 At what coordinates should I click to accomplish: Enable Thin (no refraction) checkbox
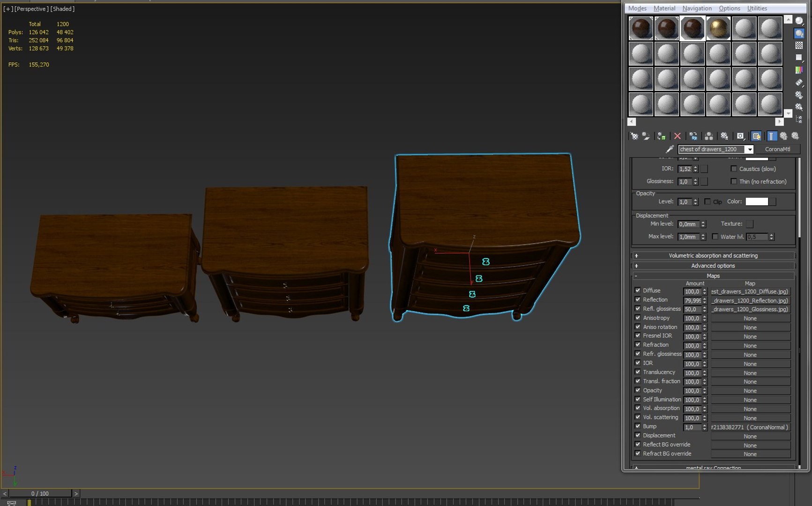[x=734, y=181]
